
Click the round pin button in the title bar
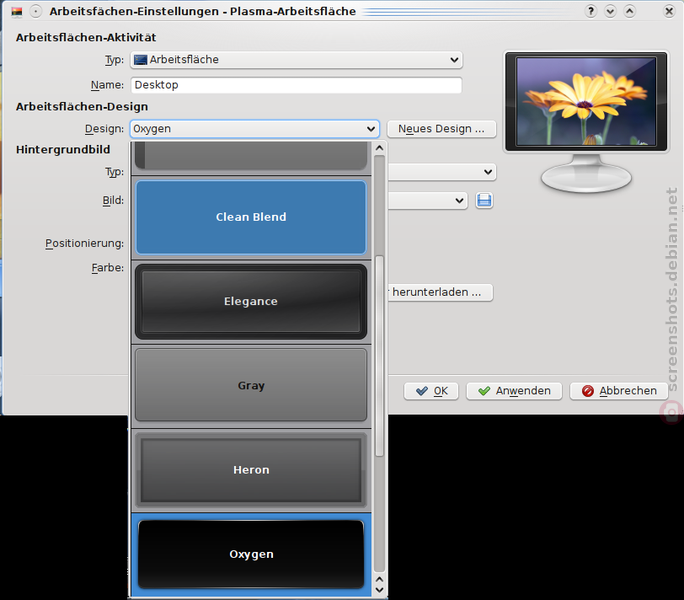tap(36, 11)
